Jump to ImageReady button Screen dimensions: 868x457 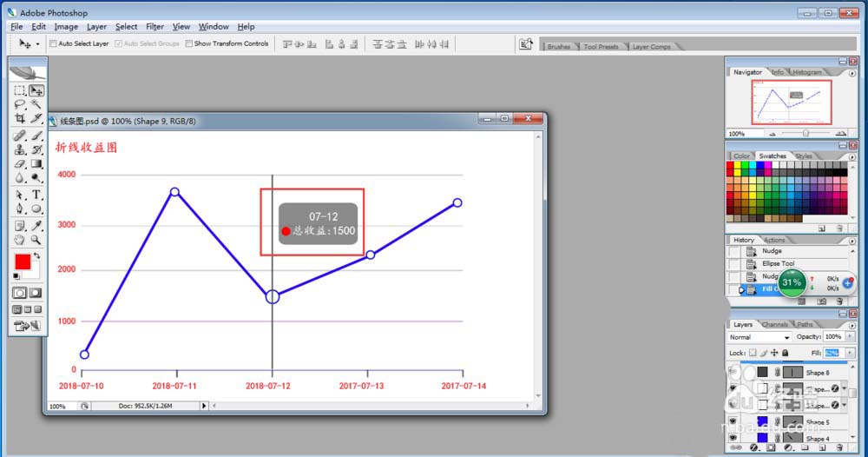pyautogui.click(x=28, y=326)
